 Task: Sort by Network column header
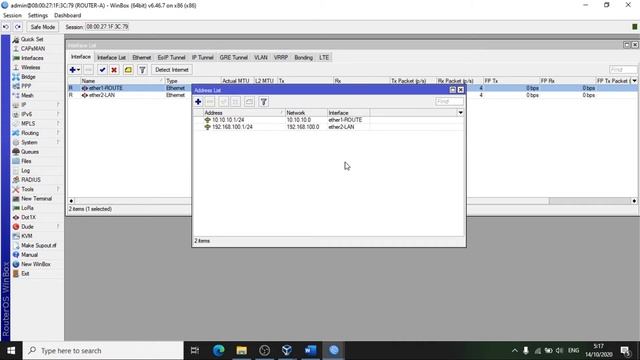(306, 113)
